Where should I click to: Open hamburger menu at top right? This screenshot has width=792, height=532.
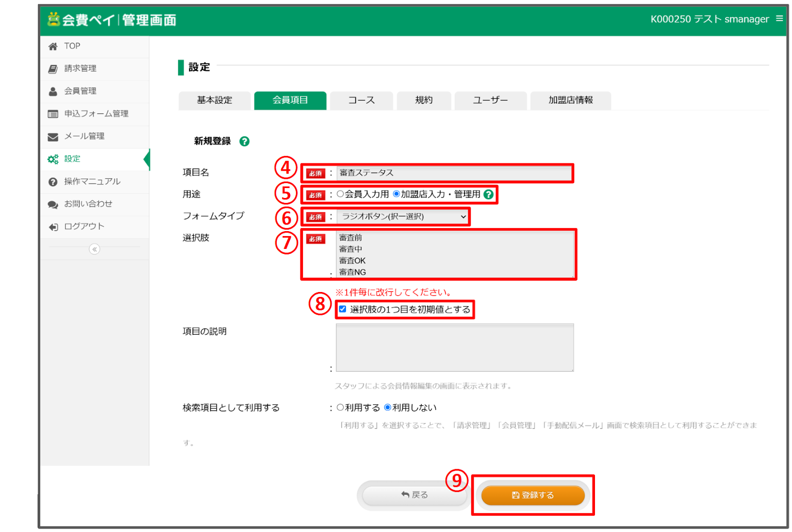779,19
